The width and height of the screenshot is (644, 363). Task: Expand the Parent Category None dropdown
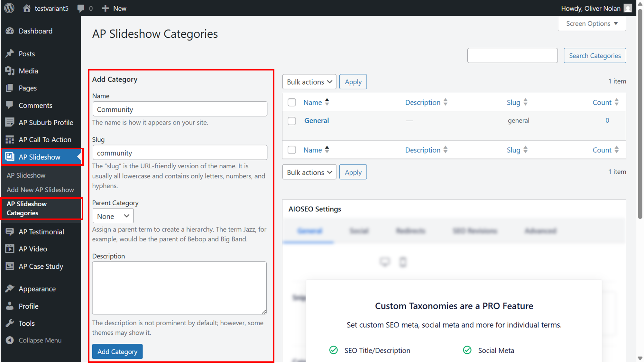(x=113, y=216)
